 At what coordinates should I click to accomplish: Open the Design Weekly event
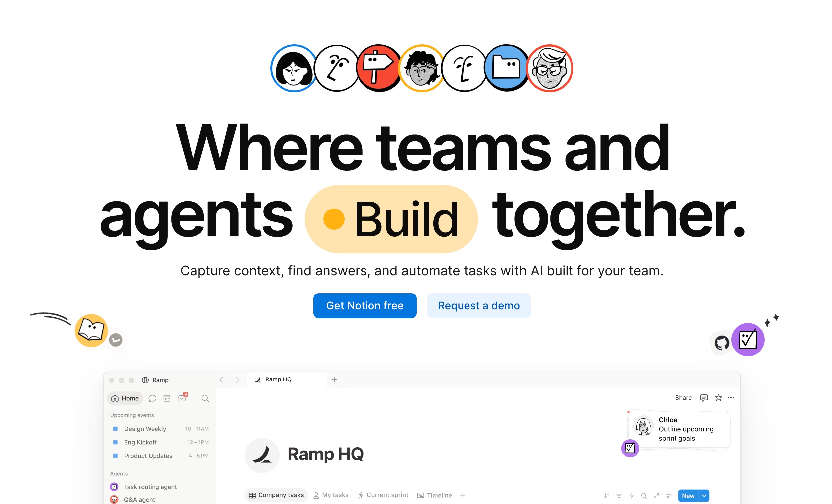pyautogui.click(x=159, y=429)
